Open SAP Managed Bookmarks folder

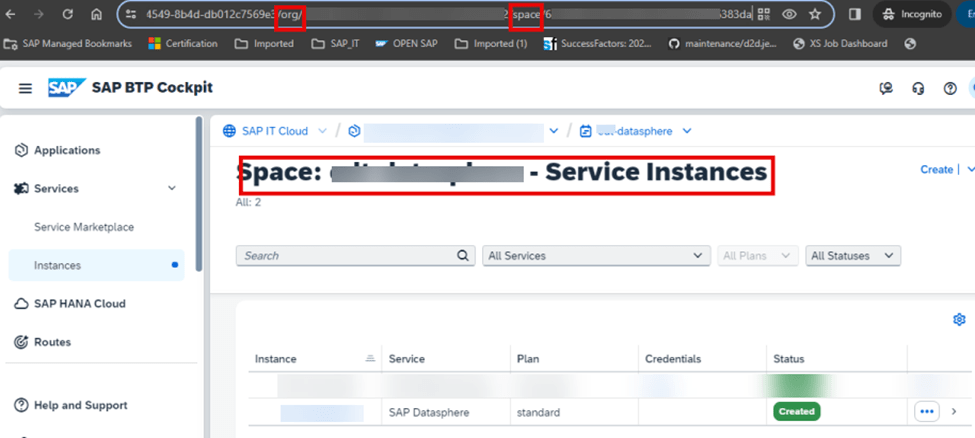[x=68, y=44]
